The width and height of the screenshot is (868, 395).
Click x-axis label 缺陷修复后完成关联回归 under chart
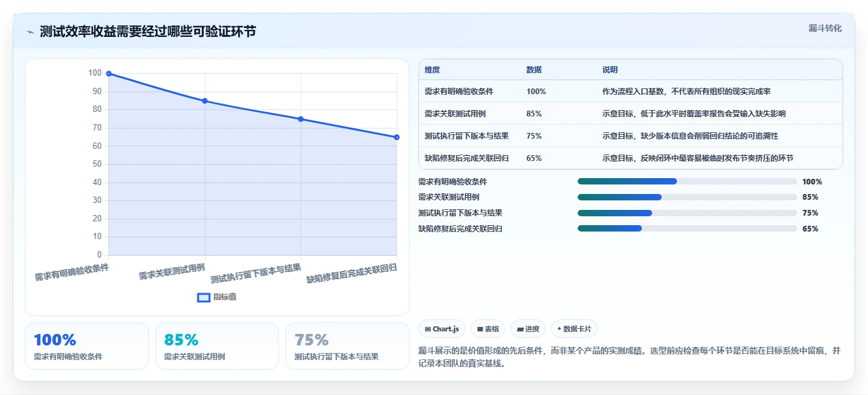tap(352, 274)
